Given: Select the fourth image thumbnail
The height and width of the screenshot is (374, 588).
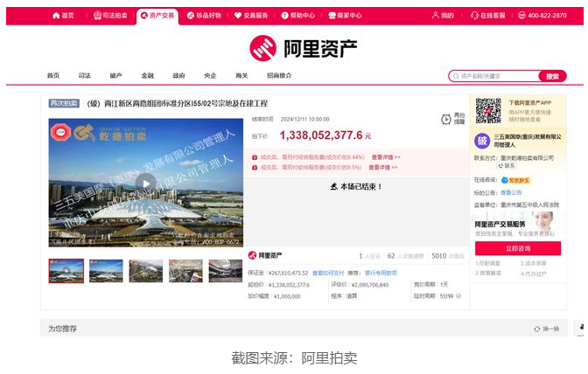Looking at the screenshot, I should (x=185, y=271).
